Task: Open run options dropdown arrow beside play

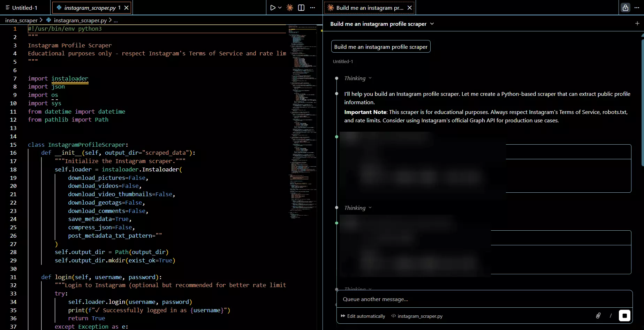Action: point(280,8)
